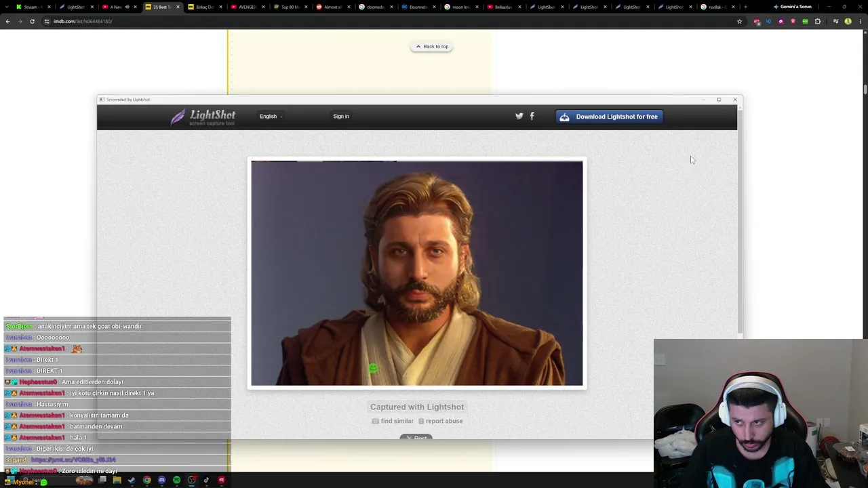The height and width of the screenshot is (488, 868).
Task: Open Facebook icon in Lightshot header
Action: coord(532,117)
